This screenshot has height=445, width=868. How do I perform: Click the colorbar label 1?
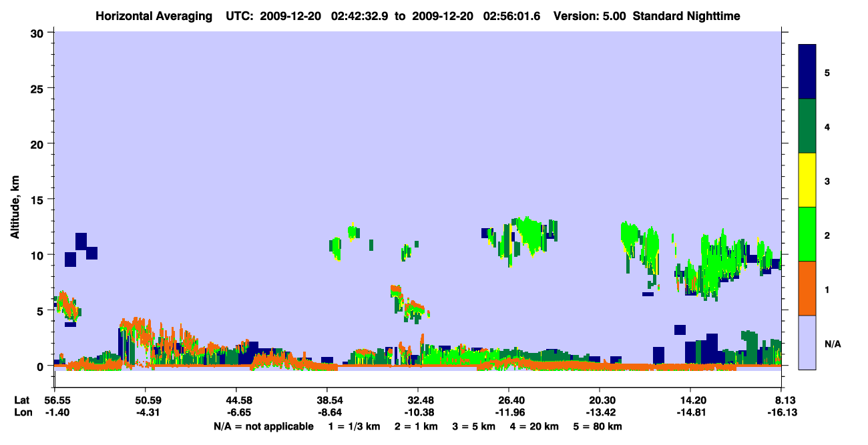tap(827, 289)
